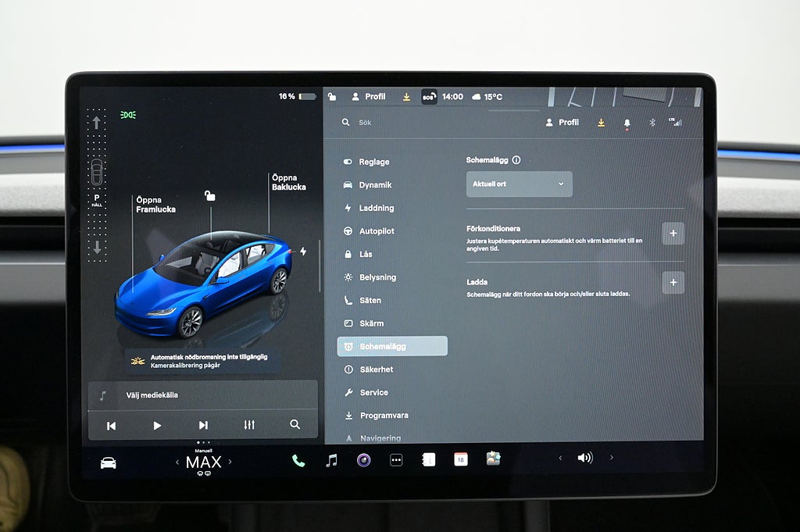Launch the dashcam camera app
The width and height of the screenshot is (800, 532).
click(363, 460)
